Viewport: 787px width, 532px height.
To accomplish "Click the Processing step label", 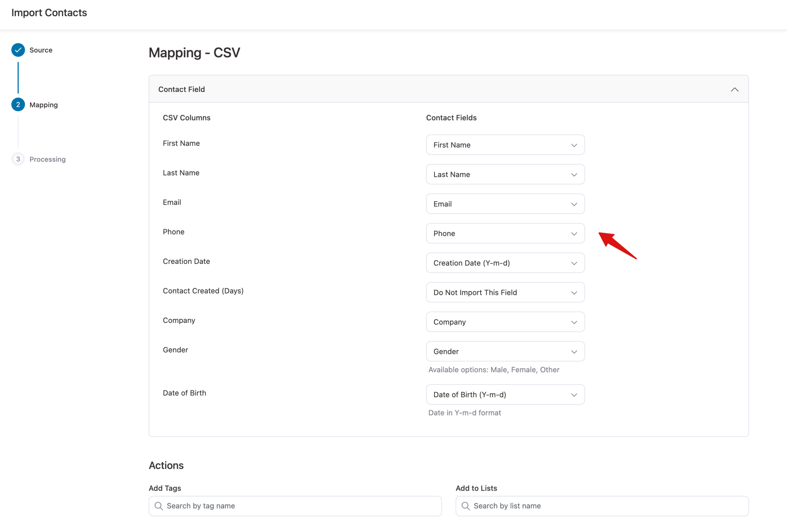I will [x=47, y=159].
